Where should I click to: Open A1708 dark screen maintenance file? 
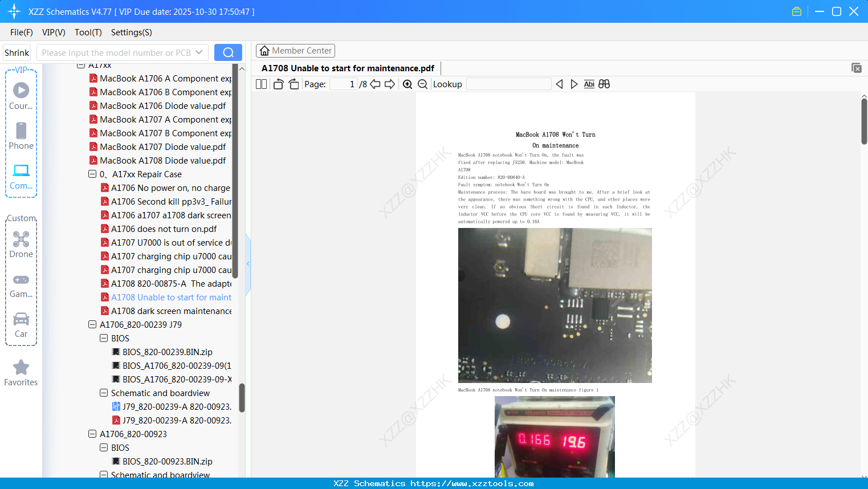166,311
